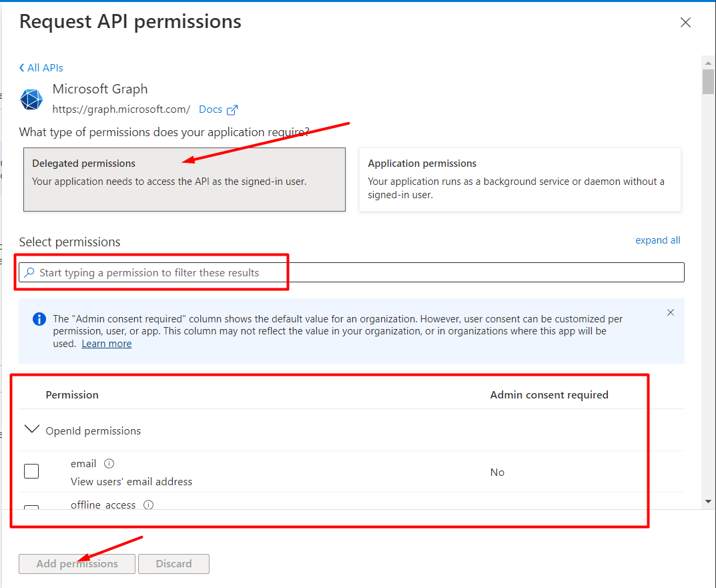The image size is (716, 588).
Task: Click the Add permissions button
Action: (x=77, y=564)
